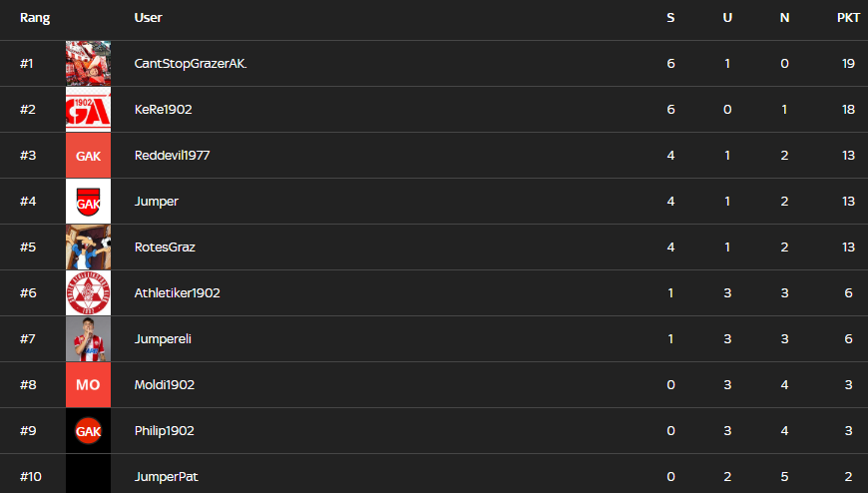Click Philip1902's round GAK avatar
868x493 pixels.
tap(88, 431)
